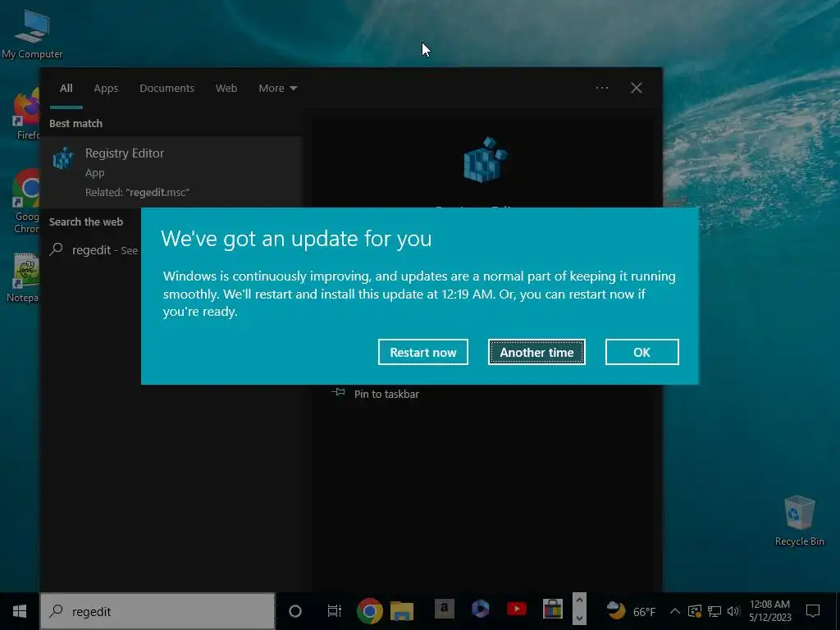Image resolution: width=840 pixels, height=630 pixels.
Task: Open the volume speaker tray icon
Action: pyautogui.click(x=733, y=611)
